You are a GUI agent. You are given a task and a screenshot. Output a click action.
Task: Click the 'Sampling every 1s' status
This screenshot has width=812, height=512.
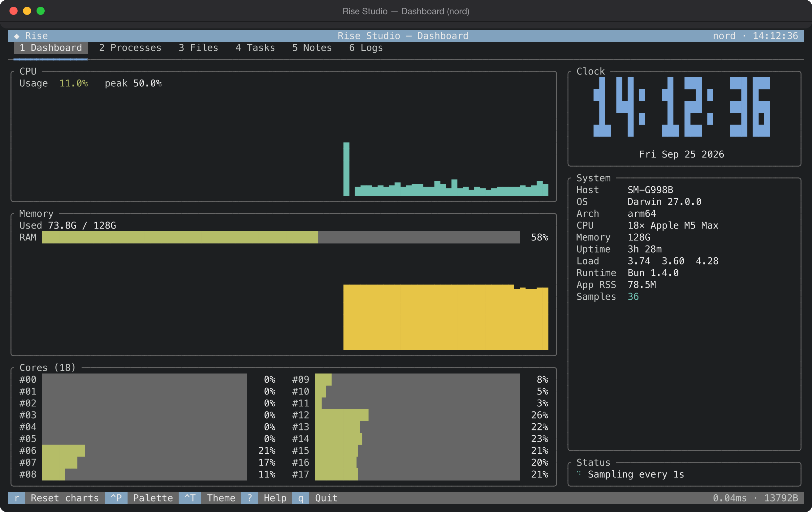tap(636, 474)
